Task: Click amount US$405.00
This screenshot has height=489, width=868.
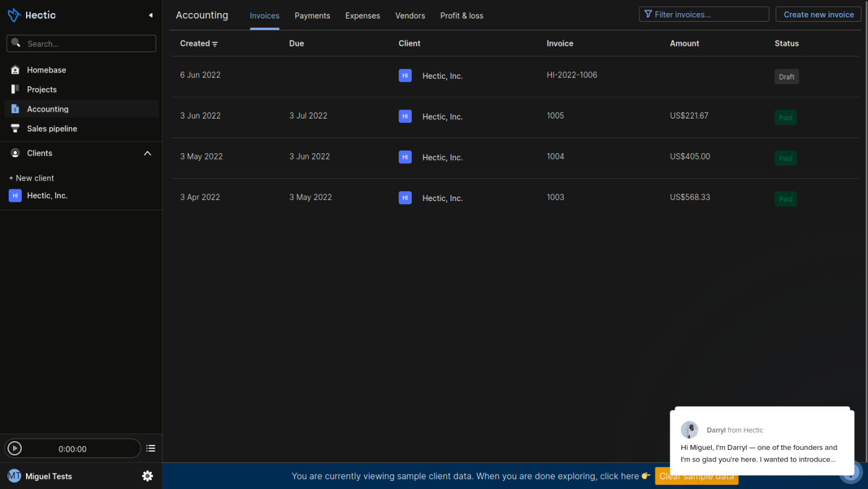Action: (690, 156)
